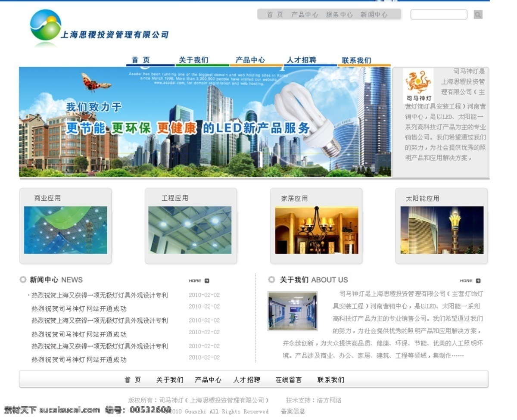Click 关于我们 in footer navigation
517x420 pixels.
click(170, 380)
